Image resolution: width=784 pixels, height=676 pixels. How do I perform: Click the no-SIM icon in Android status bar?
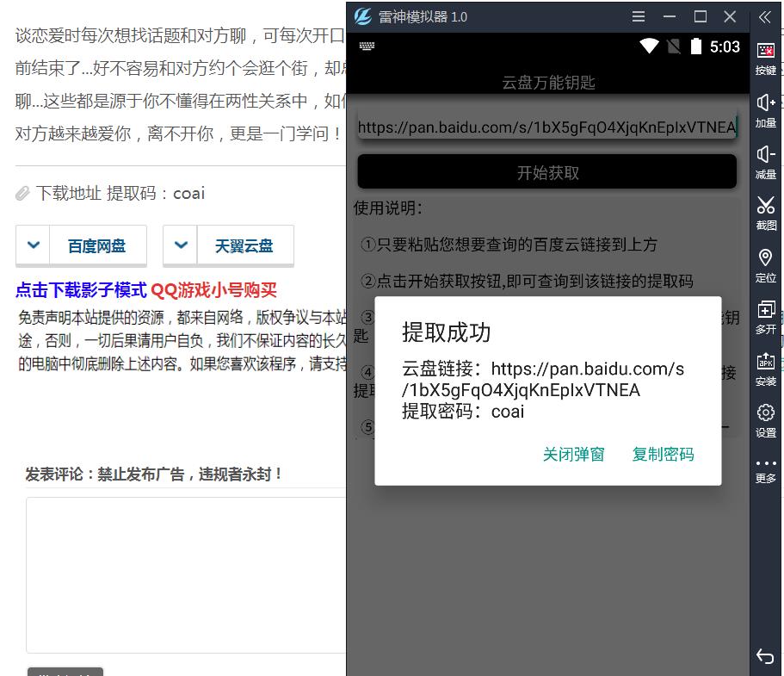(x=674, y=47)
